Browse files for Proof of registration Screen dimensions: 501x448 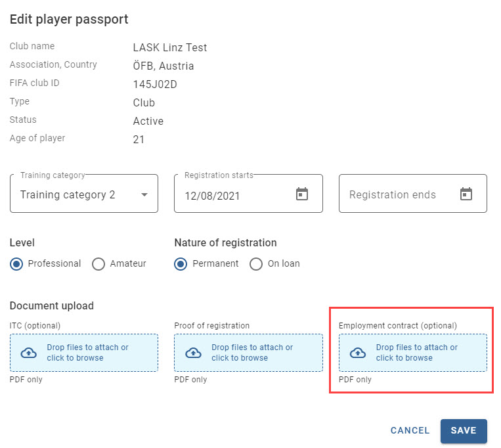(252, 353)
